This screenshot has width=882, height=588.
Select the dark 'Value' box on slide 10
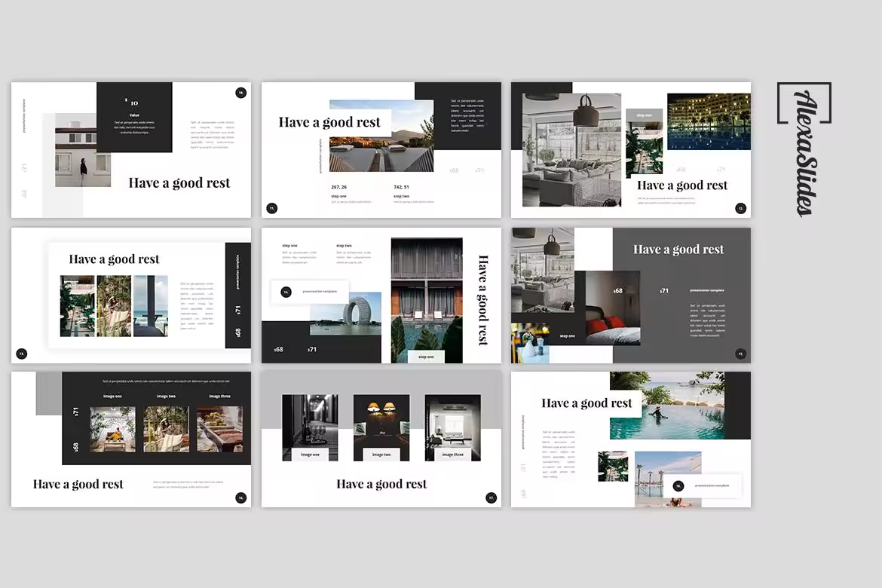tap(134, 117)
